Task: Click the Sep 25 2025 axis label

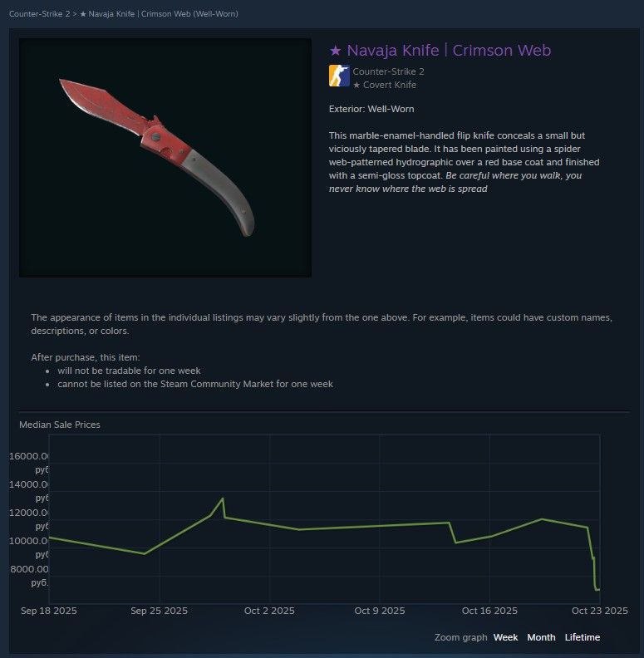Action: [159, 611]
